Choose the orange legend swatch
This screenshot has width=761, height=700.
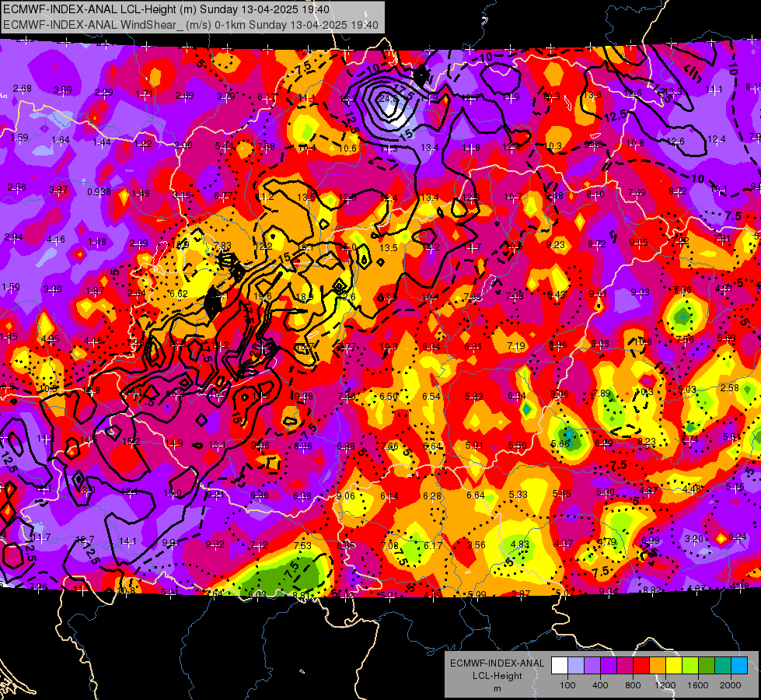pos(658,666)
